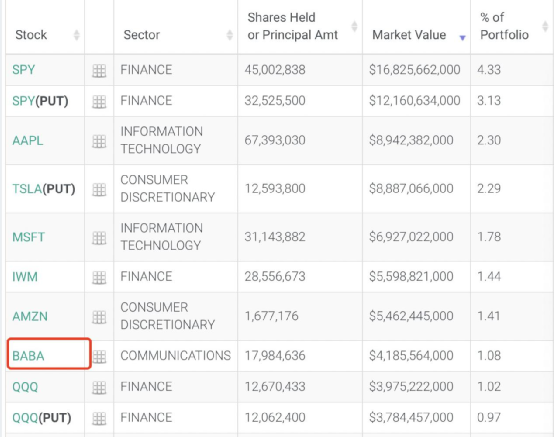Open the SPY ticker link
This screenshot has height=437, width=554.
pos(23,70)
